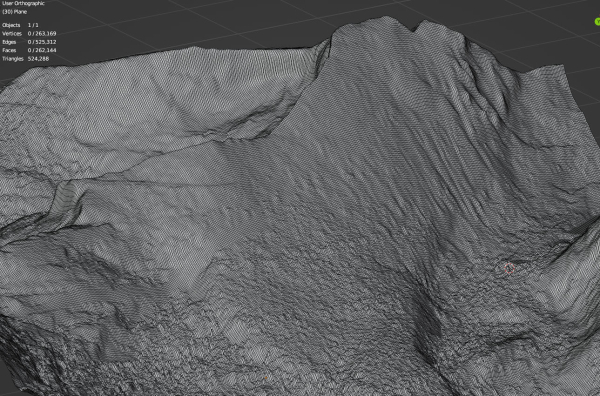Click the green Y axis gizmo ball
This screenshot has width=600, height=396.
(597, 21)
